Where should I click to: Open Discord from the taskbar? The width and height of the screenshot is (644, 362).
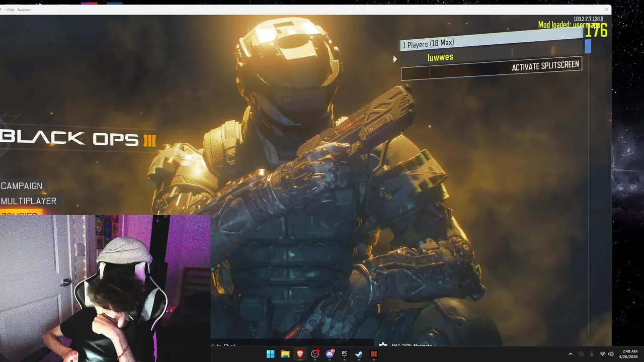(330, 354)
